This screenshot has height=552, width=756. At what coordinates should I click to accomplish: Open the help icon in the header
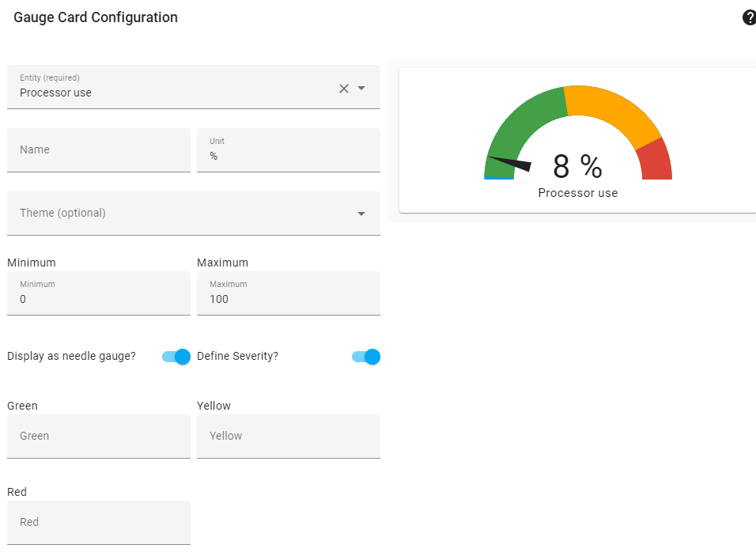(x=749, y=17)
